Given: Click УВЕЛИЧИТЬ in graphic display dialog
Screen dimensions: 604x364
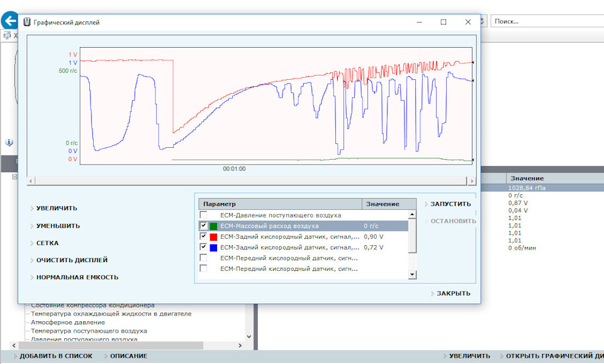Looking at the screenshot, I should [57, 208].
